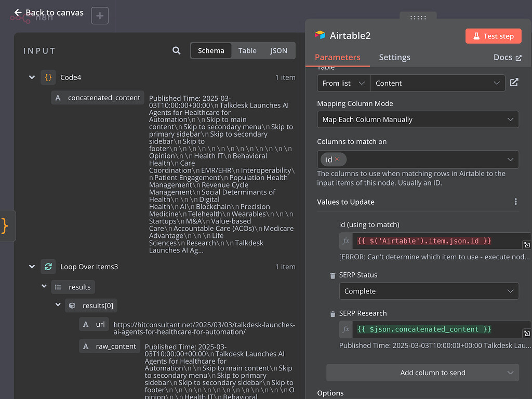Delete the SERP Status field with trash icon

332,275
